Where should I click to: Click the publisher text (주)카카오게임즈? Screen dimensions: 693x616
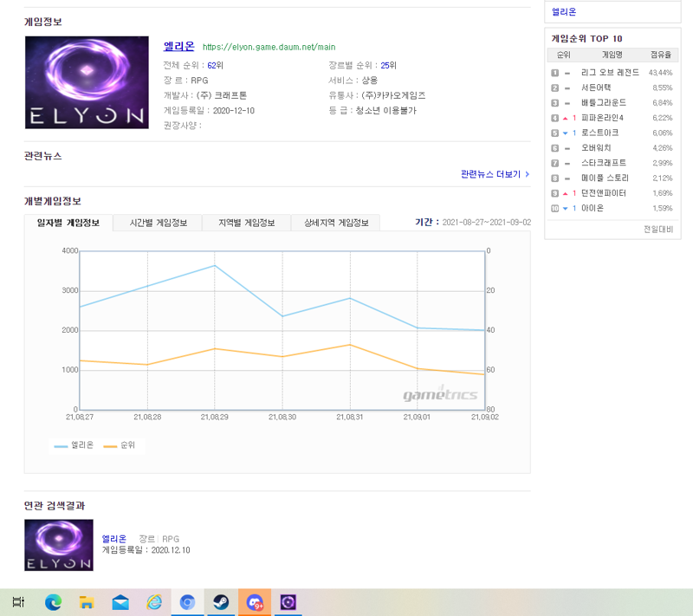pyautogui.click(x=393, y=95)
